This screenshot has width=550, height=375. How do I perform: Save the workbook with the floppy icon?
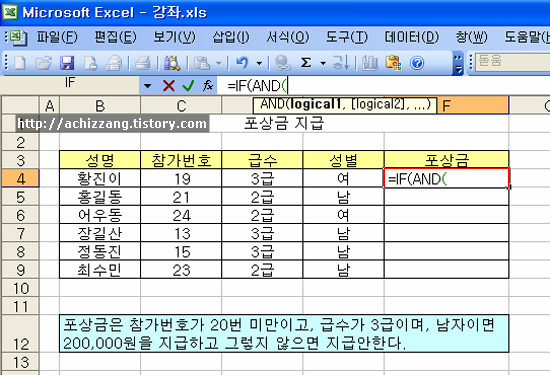click(x=67, y=63)
